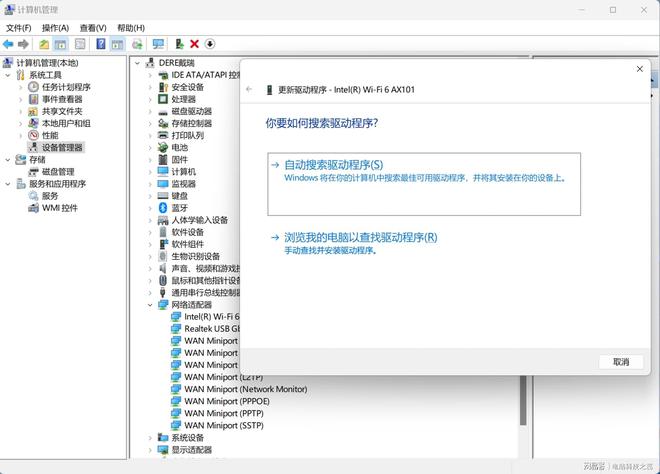This screenshot has width=660, height=474.
Task: Select WAN Miniport (Network Monitor)
Action: 245,389
